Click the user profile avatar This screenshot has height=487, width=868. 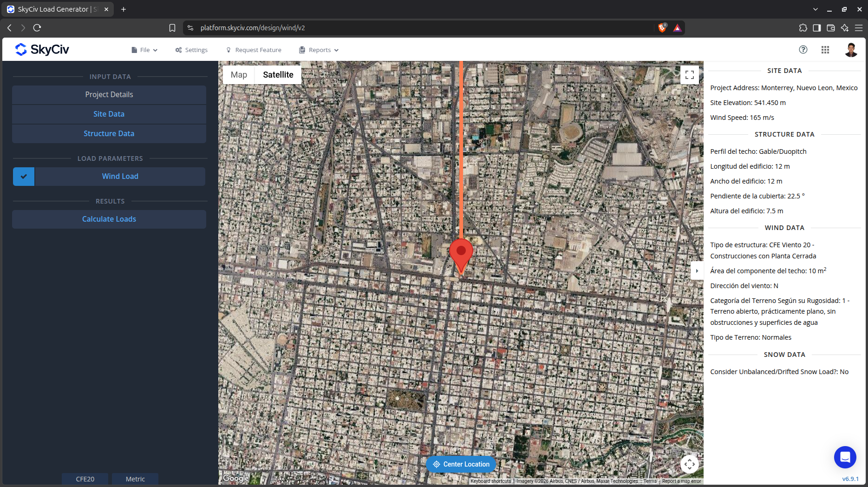coord(851,50)
